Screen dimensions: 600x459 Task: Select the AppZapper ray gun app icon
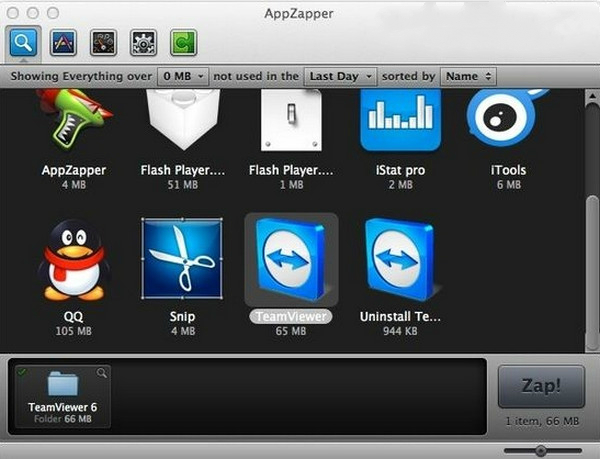[74, 119]
